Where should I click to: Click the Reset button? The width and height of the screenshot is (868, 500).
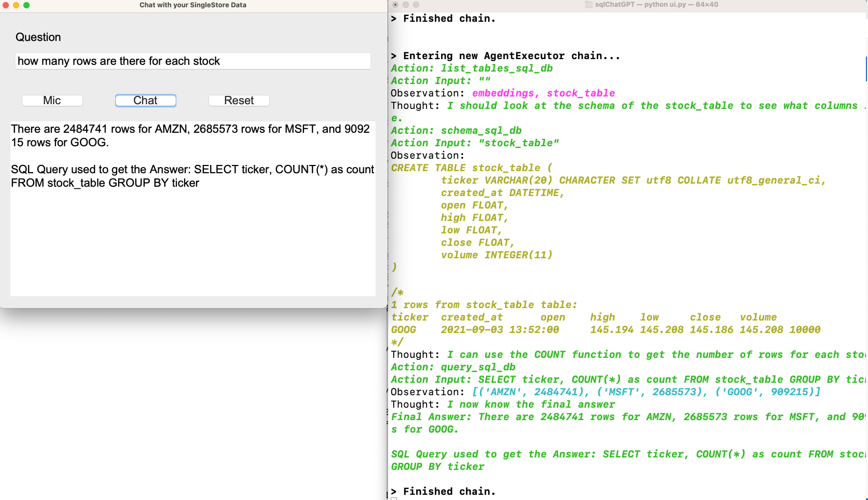(239, 101)
